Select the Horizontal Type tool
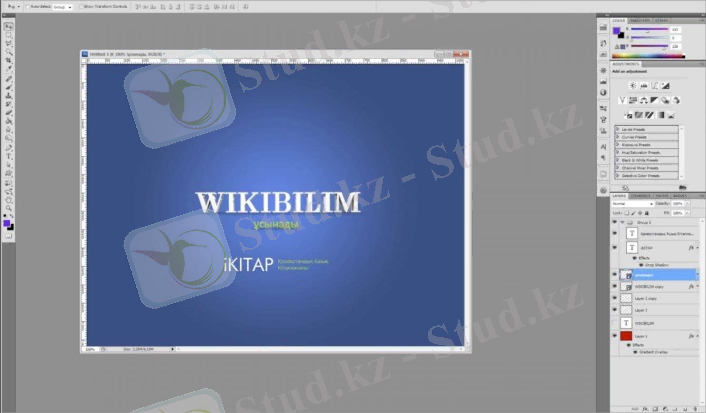The height and width of the screenshot is (413, 706). click(9, 156)
